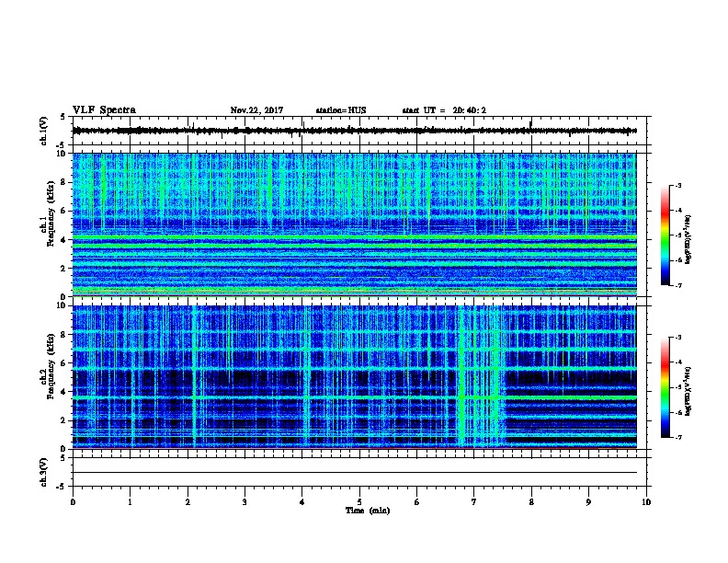Viewport: 728px width, 563px height.
Task: Click the "8" kHz tick on ch.1 frequency axis
Action: 63,182
